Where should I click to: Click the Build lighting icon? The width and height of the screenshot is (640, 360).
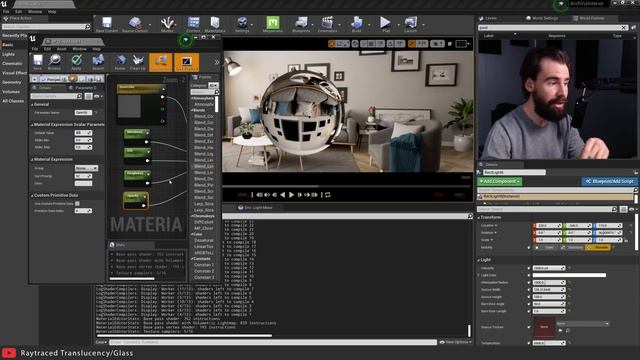pyautogui.click(x=356, y=24)
